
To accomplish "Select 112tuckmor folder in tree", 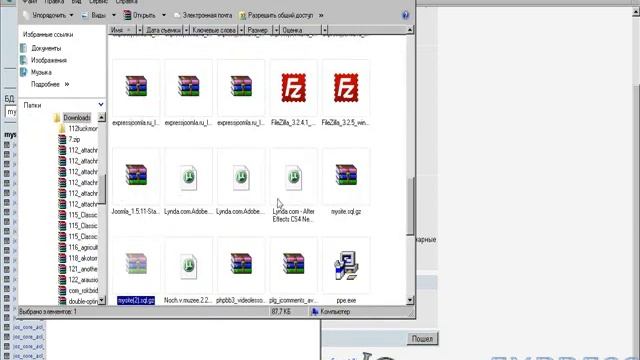I will [83, 129].
